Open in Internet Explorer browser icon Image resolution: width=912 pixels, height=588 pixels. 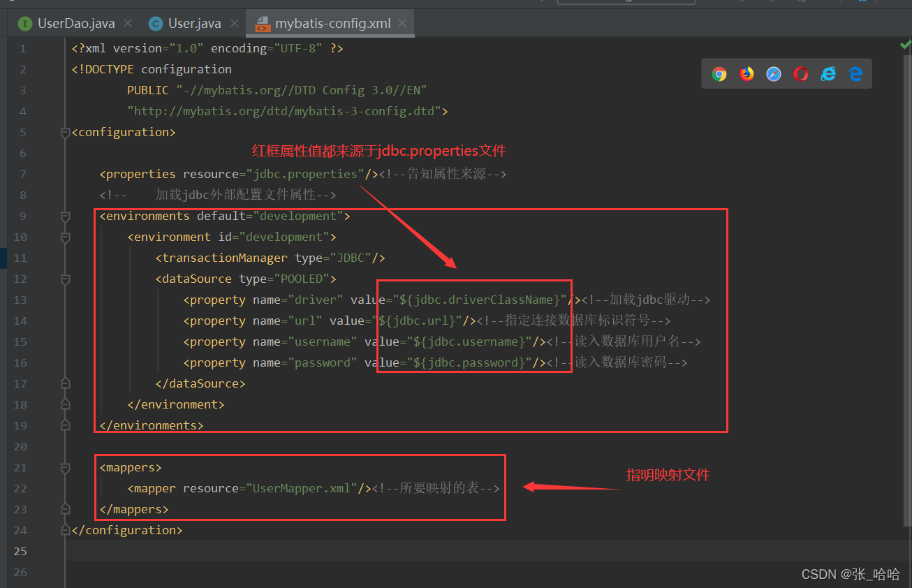pos(828,74)
